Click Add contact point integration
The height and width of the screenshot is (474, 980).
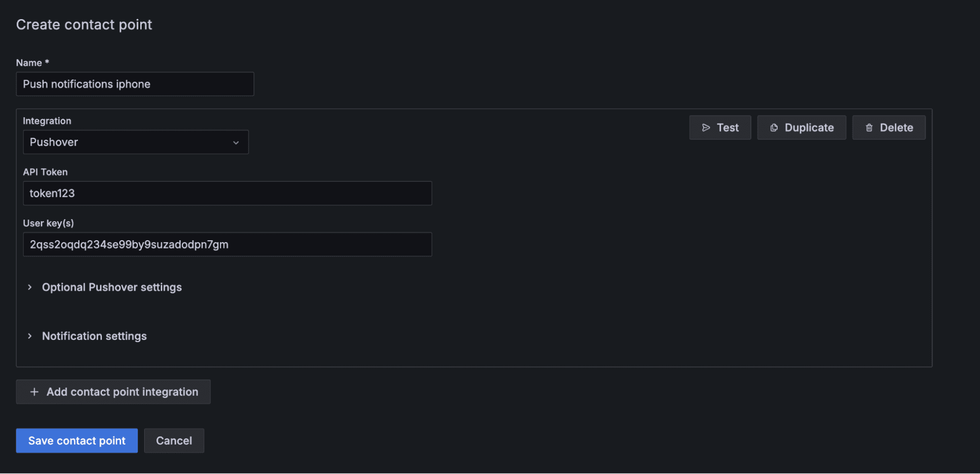point(113,392)
